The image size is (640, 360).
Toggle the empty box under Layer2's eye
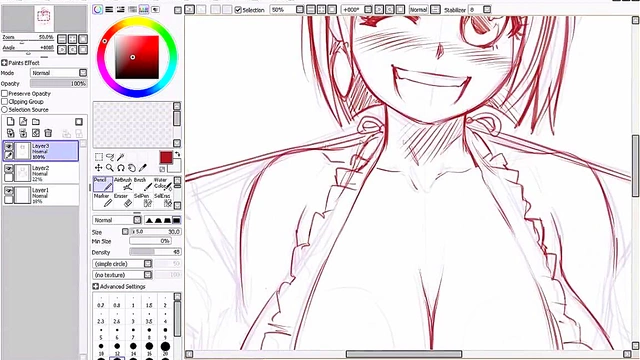[x=8, y=177]
